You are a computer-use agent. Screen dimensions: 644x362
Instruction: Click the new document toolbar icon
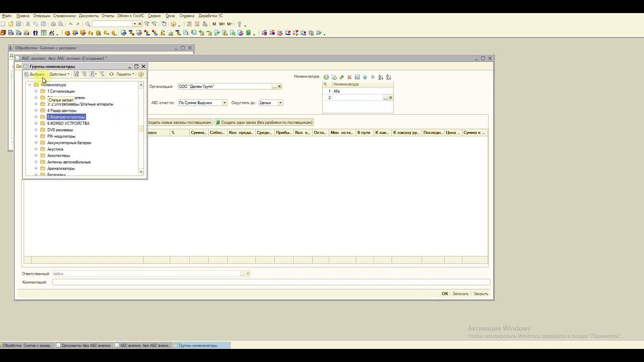4,24
